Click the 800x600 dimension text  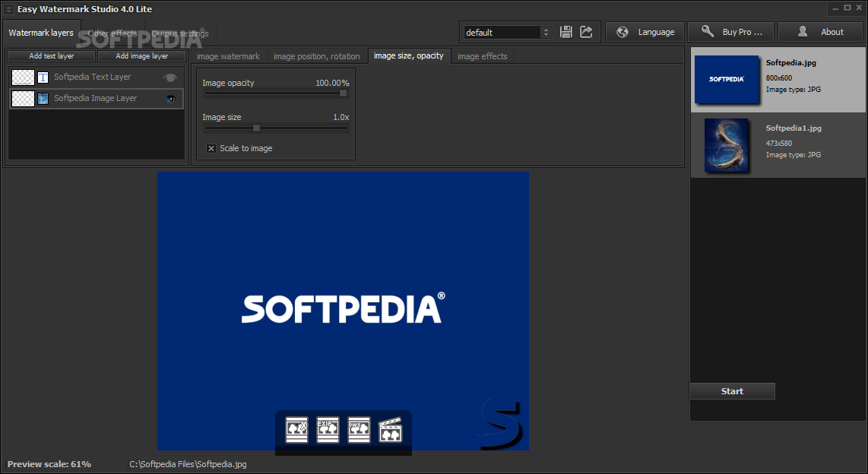point(779,78)
